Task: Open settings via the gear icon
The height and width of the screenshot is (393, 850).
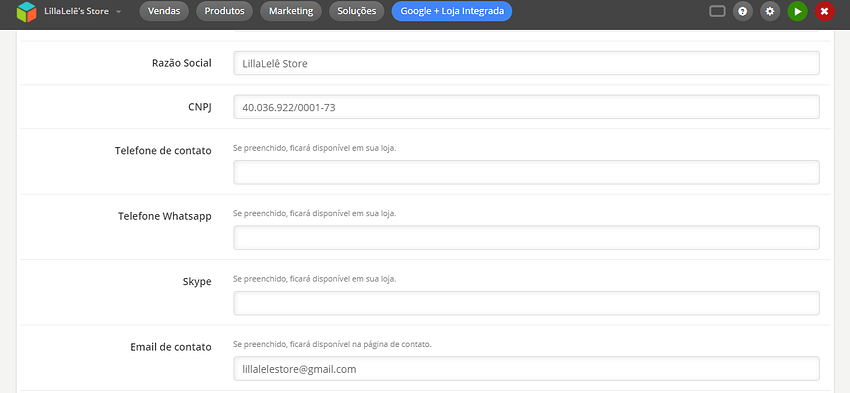Action: (x=770, y=11)
